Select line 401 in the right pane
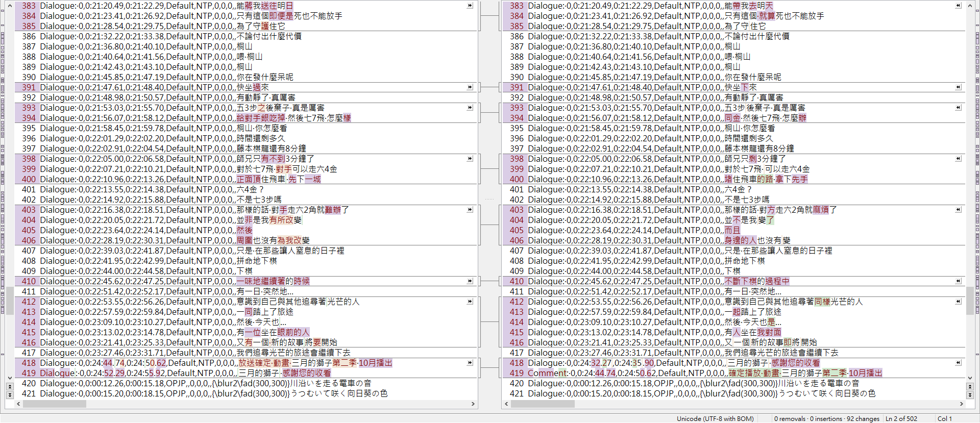 734,189
